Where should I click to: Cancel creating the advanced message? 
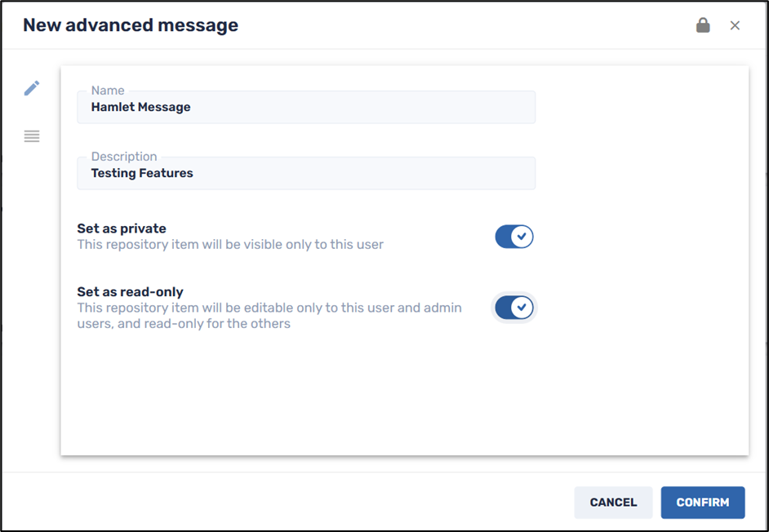point(613,502)
